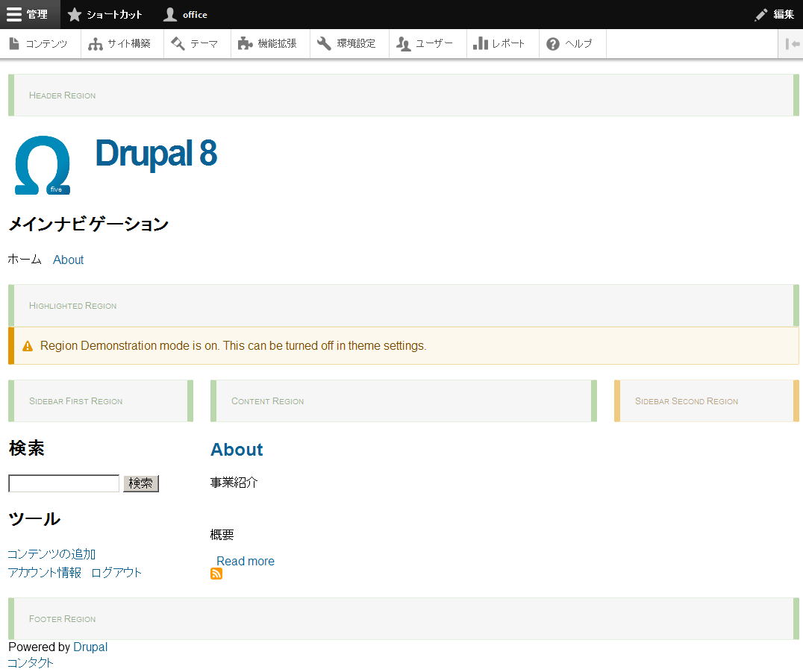Screen dimensions: 803x672
Task: Open the コンテンツ admin menu
Action: coord(40,44)
